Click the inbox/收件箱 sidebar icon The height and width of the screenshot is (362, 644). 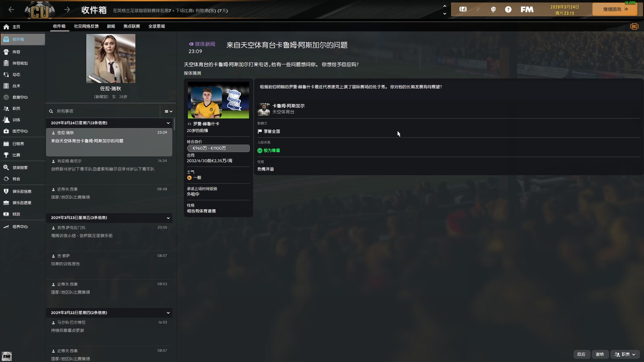[6, 39]
